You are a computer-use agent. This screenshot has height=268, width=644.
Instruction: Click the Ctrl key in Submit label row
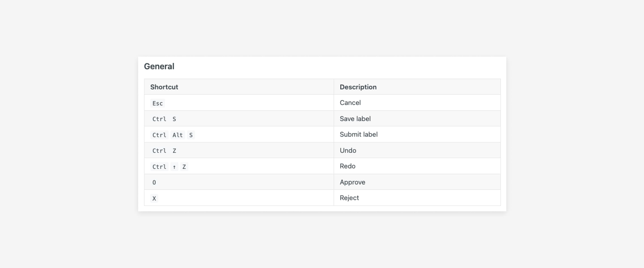click(159, 135)
